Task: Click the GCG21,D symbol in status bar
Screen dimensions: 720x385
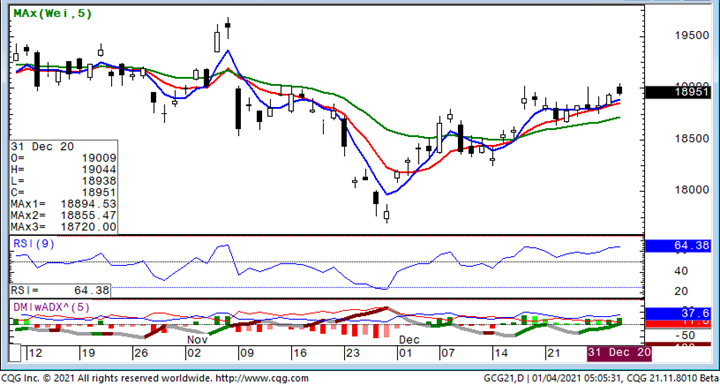Action: [503, 379]
